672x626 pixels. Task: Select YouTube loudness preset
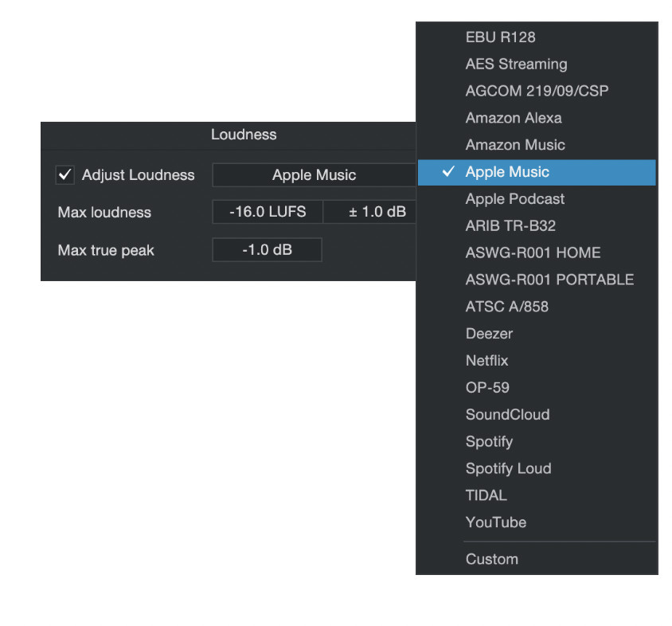537,523
